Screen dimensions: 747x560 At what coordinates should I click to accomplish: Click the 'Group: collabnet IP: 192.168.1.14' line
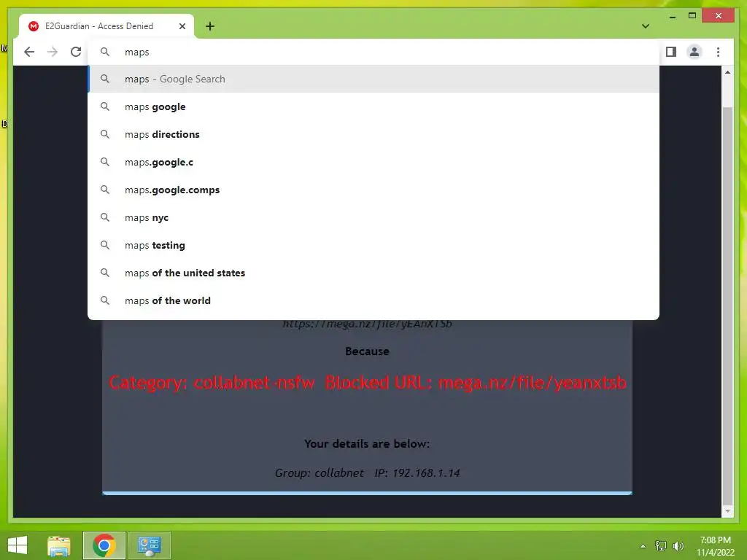point(368,472)
